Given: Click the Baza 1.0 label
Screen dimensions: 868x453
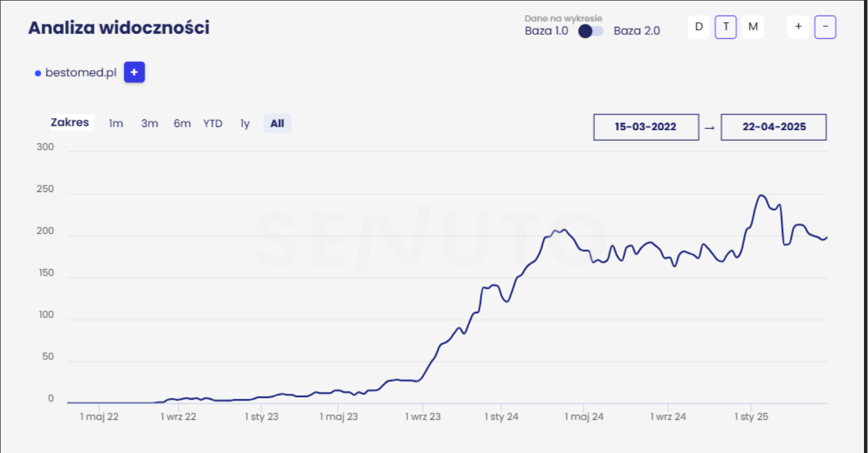Looking at the screenshot, I should (x=546, y=31).
